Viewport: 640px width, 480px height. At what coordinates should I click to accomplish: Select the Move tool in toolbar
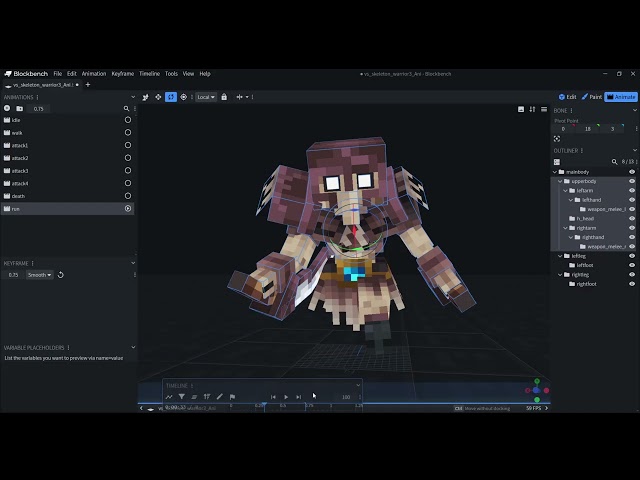pyautogui.click(x=158, y=97)
